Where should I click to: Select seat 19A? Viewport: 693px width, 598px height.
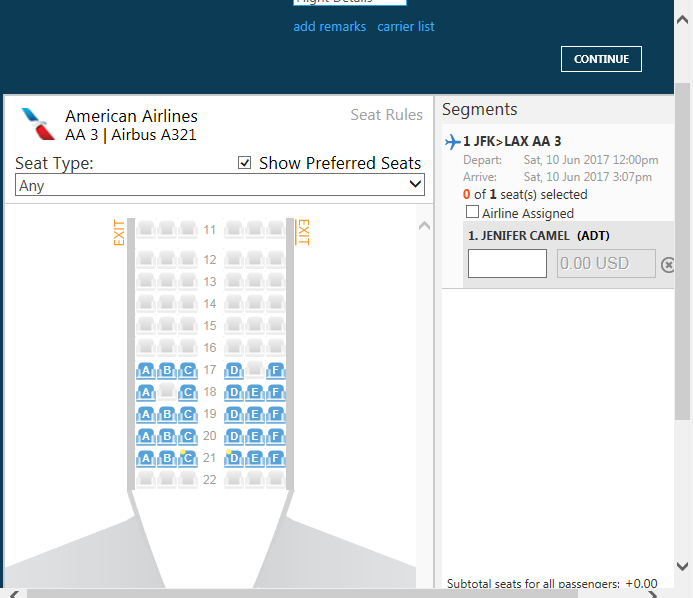tap(146, 415)
